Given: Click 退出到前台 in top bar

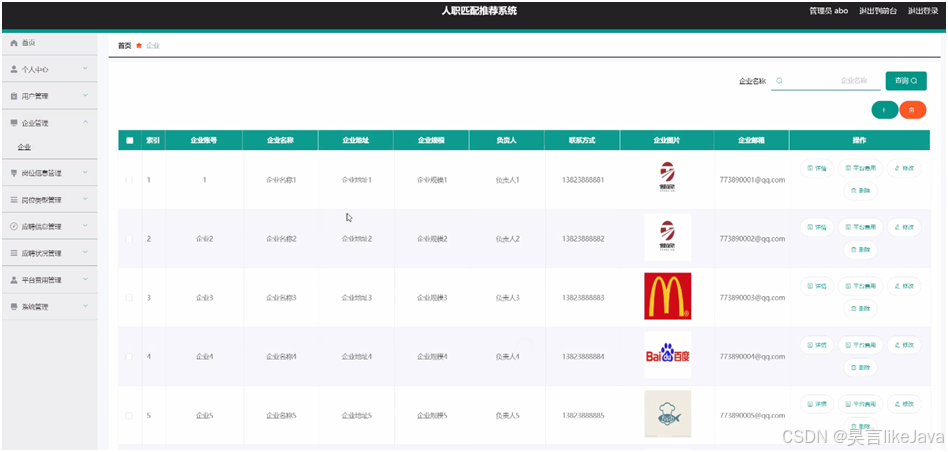Looking at the screenshot, I should pyautogui.click(x=878, y=11).
